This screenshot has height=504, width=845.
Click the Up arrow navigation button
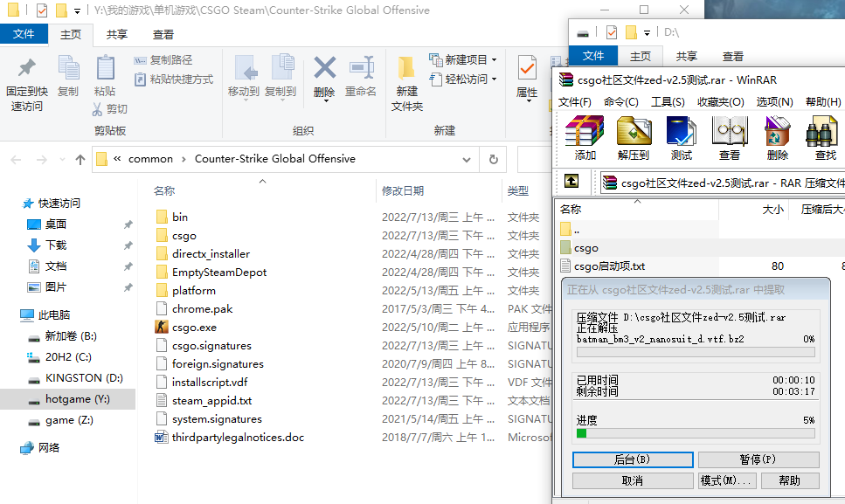pos(80,159)
